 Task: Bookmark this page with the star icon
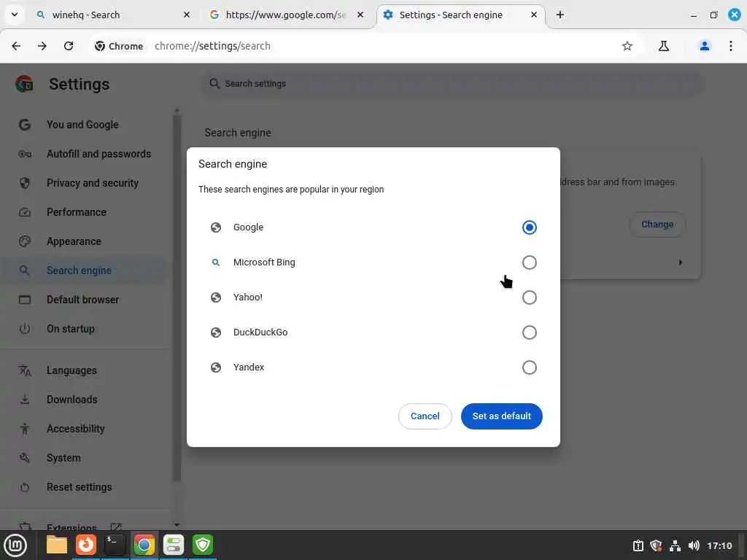pyautogui.click(x=627, y=46)
